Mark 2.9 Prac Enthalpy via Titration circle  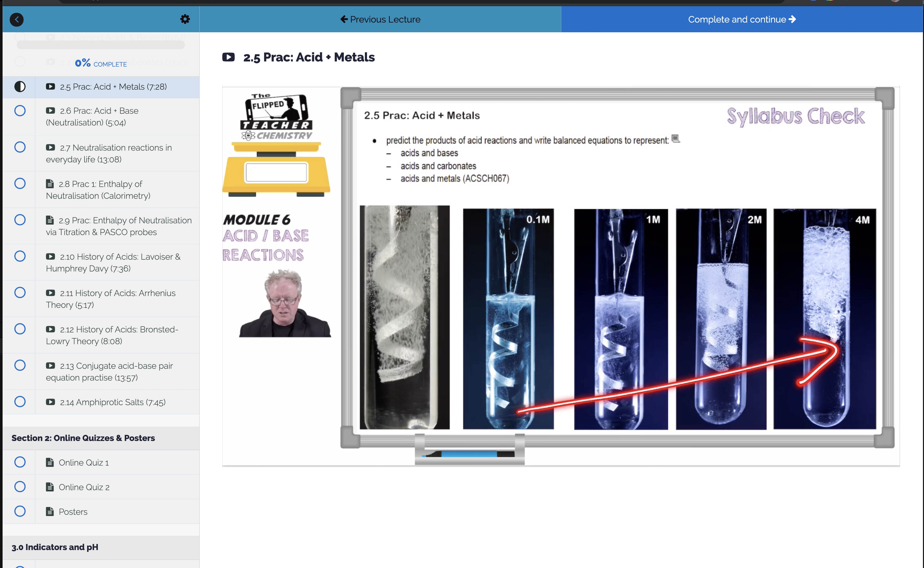coord(20,220)
